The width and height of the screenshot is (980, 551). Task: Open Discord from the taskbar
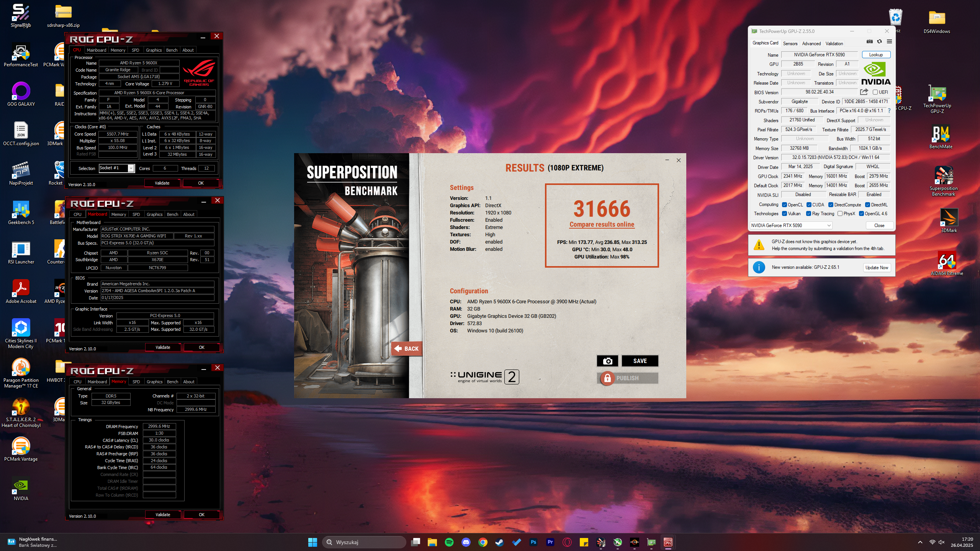466,542
